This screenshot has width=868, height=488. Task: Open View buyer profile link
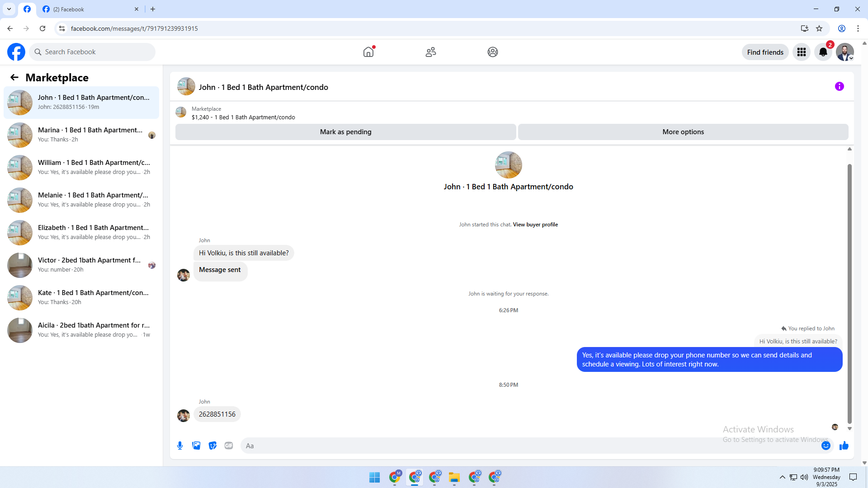click(535, 225)
